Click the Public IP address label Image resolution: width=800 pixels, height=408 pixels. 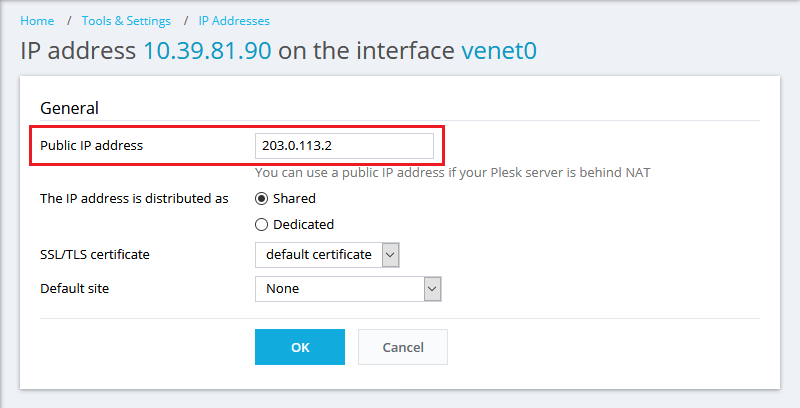[x=92, y=146]
